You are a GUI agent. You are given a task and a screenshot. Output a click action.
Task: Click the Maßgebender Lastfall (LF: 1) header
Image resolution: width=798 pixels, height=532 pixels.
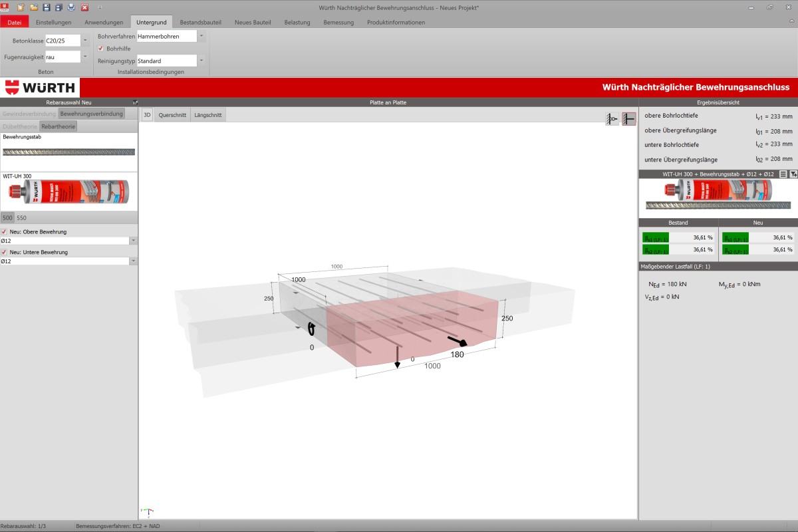(x=718, y=267)
